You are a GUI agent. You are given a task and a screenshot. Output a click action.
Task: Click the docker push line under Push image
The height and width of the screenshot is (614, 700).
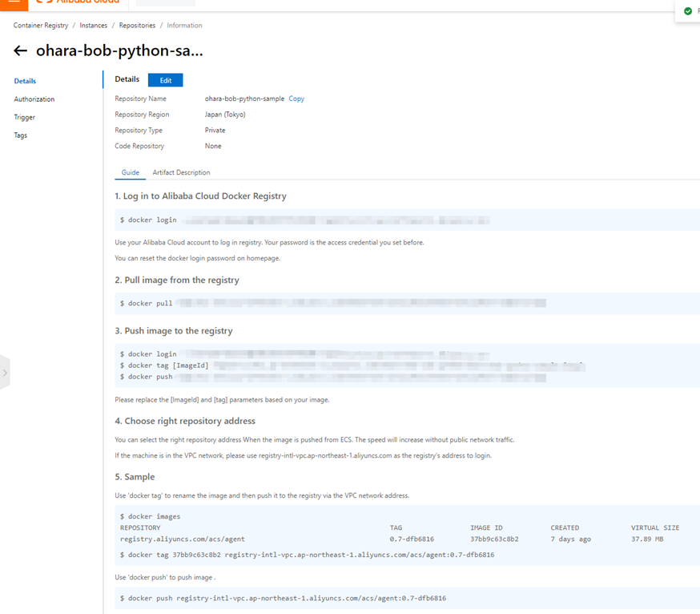333,378
